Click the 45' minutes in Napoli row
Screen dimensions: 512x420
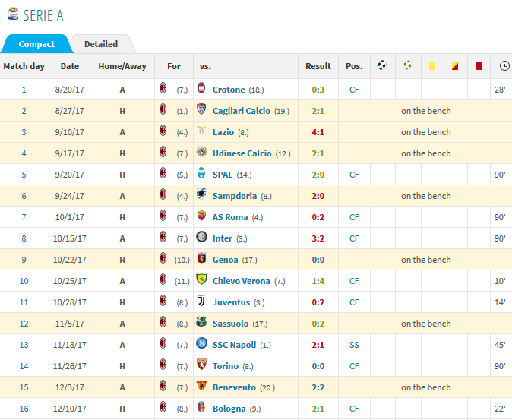(x=500, y=345)
